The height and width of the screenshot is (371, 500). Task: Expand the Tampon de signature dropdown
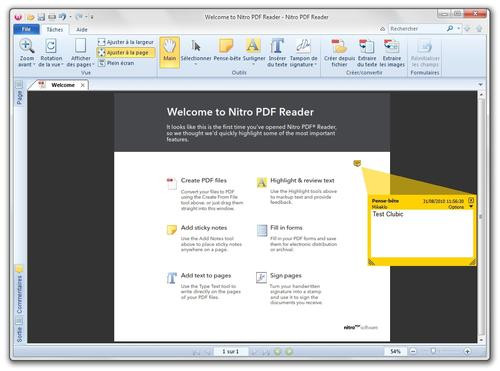coord(315,65)
